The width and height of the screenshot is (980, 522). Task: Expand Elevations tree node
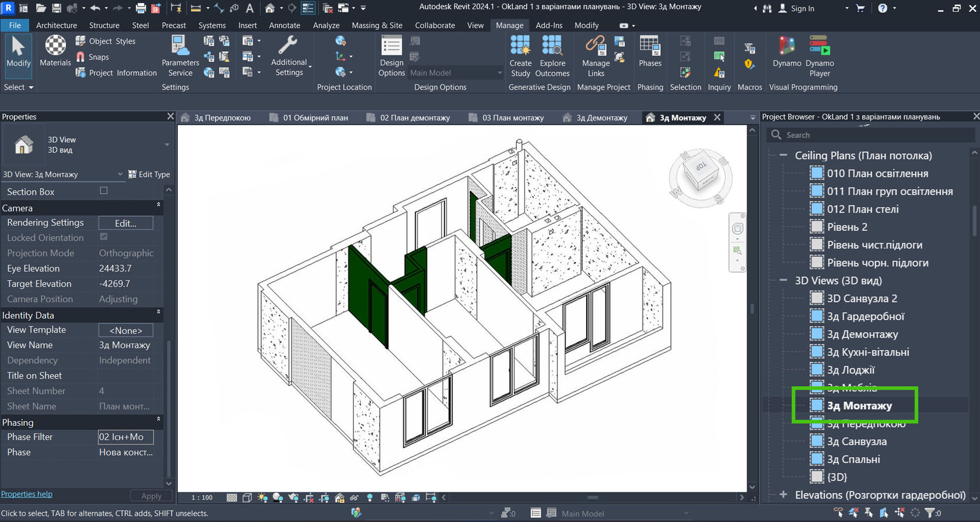[x=783, y=495]
